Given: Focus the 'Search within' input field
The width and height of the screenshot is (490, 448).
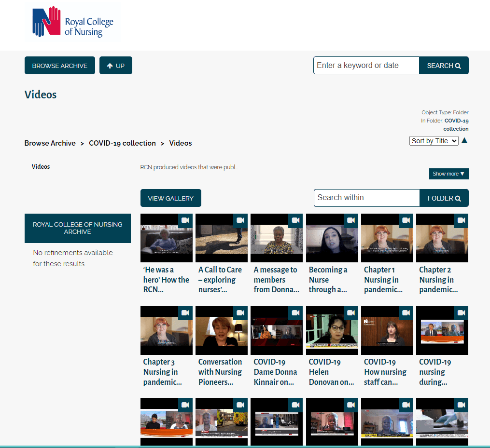Looking at the screenshot, I should click(x=366, y=198).
